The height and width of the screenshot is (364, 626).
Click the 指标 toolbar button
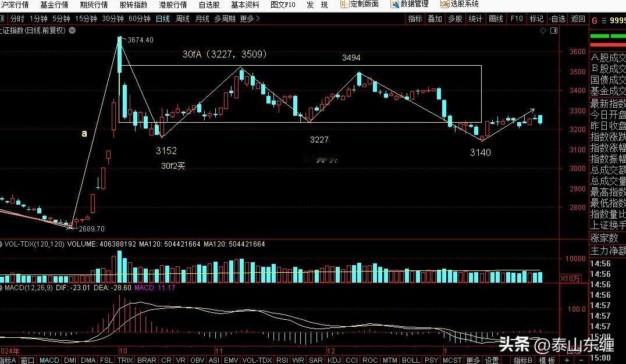click(x=415, y=19)
